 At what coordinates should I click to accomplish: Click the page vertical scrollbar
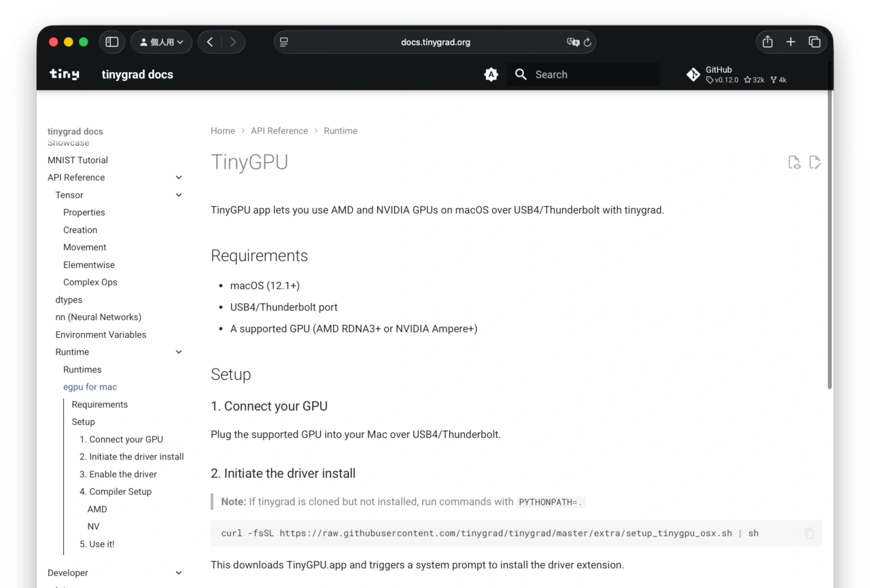point(829,238)
